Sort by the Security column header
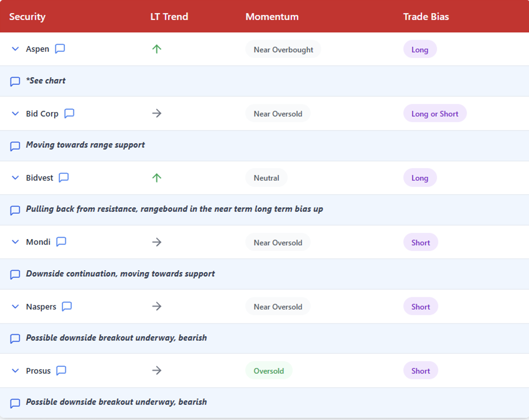 tap(27, 17)
